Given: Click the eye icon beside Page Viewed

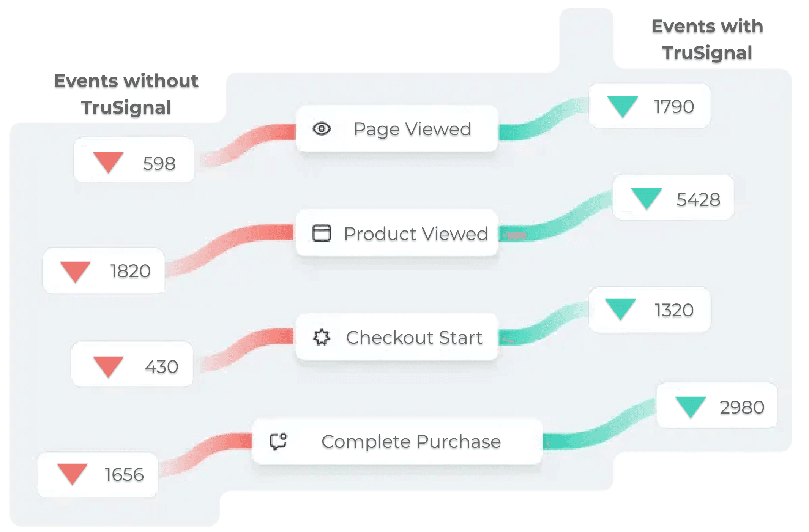Looking at the screenshot, I should 322,129.
